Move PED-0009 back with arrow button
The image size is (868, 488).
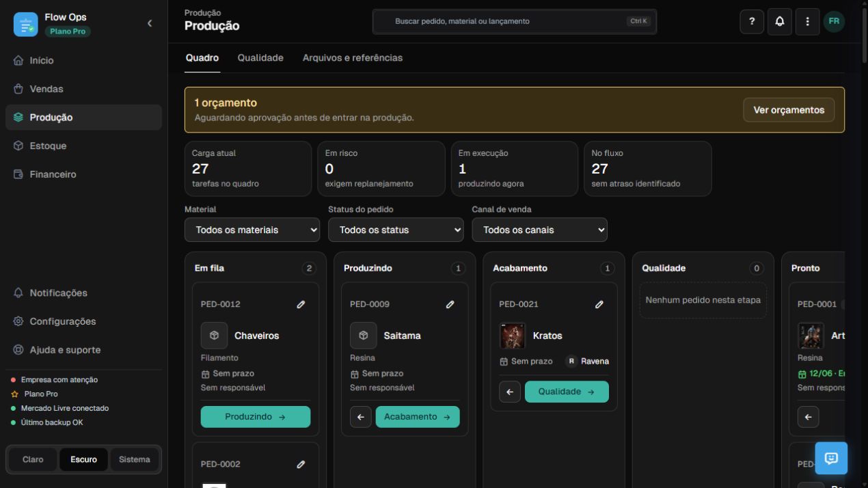pyautogui.click(x=361, y=417)
